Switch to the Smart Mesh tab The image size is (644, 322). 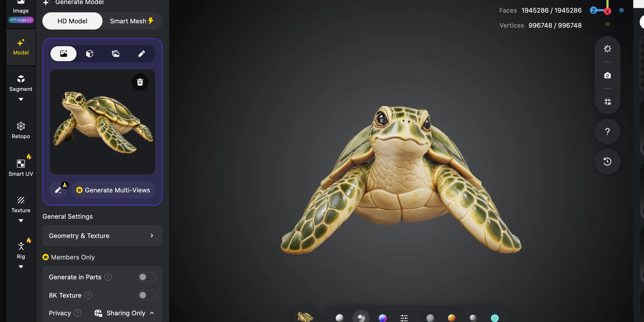(x=131, y=21)
